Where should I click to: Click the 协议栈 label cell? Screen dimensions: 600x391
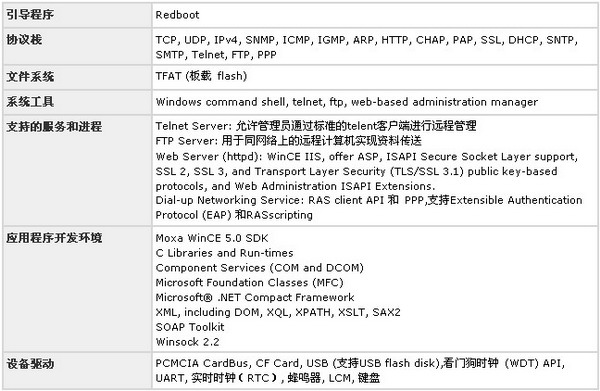(x=77, y=46)
